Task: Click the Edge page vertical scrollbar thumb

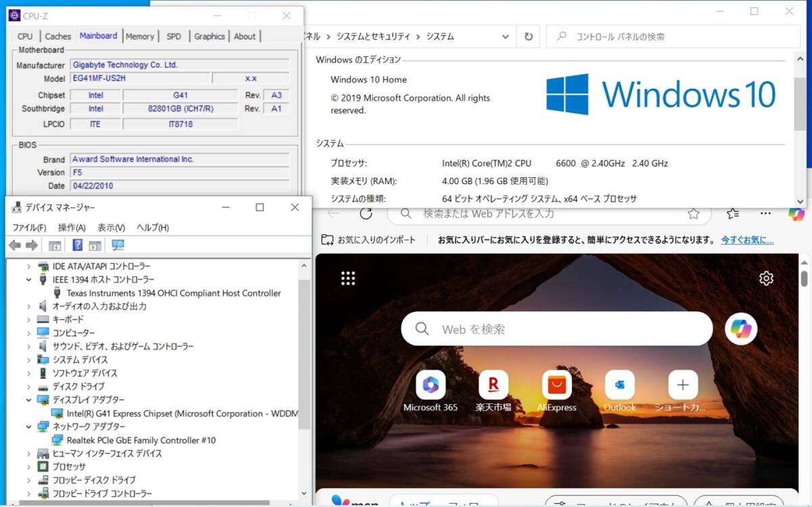Action: pos(804,278)
